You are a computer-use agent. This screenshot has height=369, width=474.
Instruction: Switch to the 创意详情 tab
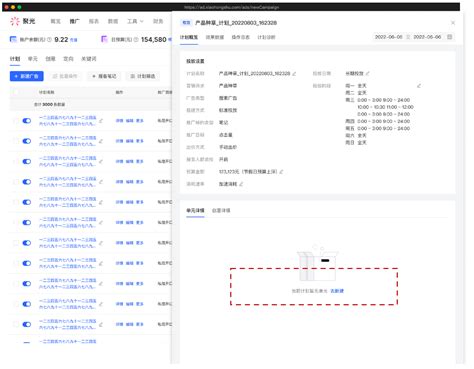pos(221,210)
